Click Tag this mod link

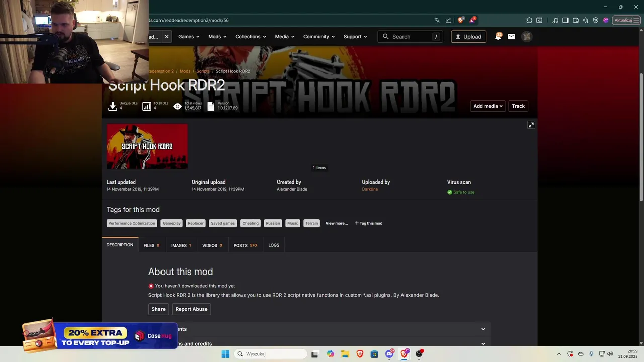coord(369,223)
